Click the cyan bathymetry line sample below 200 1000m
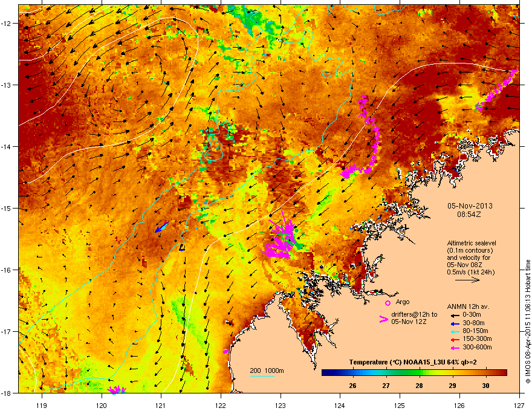This screenshot has height=411, width=532. (262, 376)
